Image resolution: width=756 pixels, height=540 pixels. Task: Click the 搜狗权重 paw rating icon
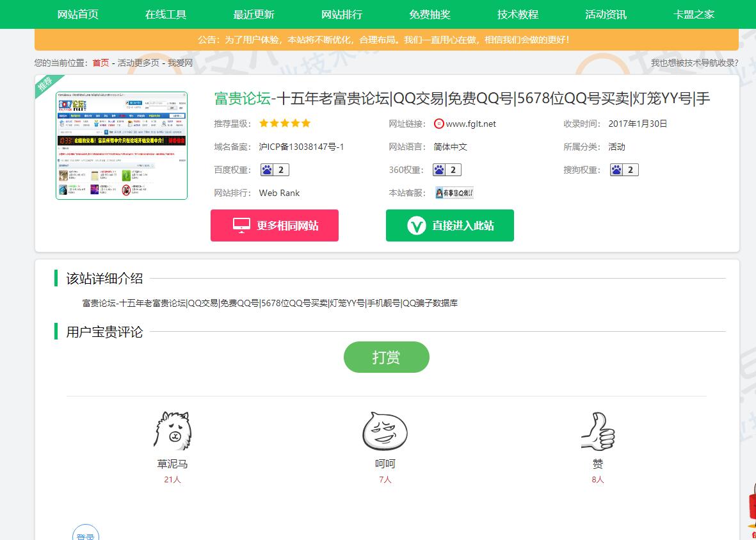(x=617, y=169)
